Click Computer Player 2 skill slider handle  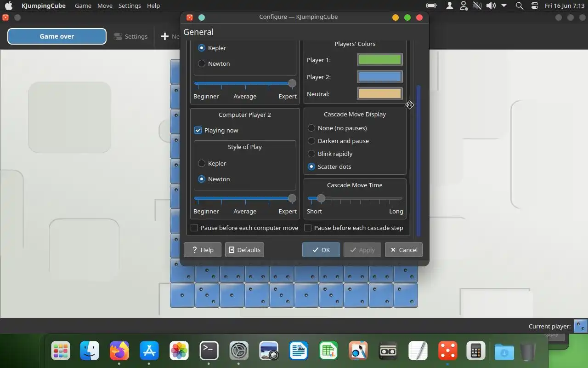pyautogui.click(x=292, y=198)
